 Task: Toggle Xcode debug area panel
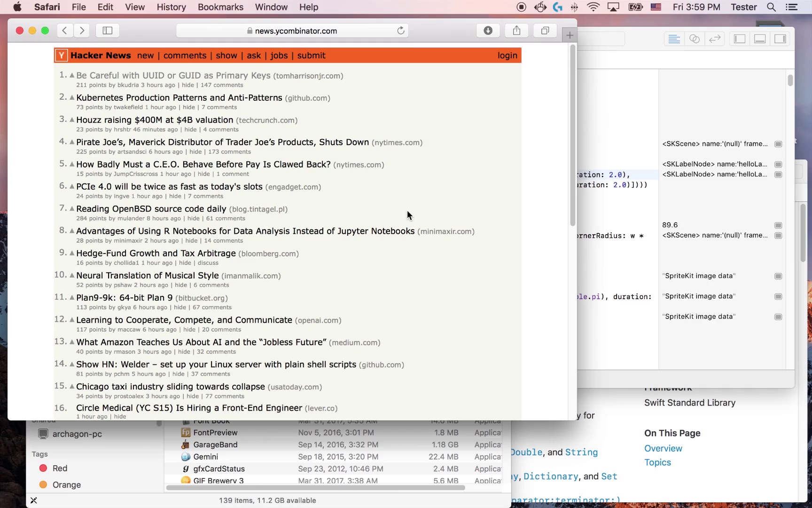click(x=760, y=39)
